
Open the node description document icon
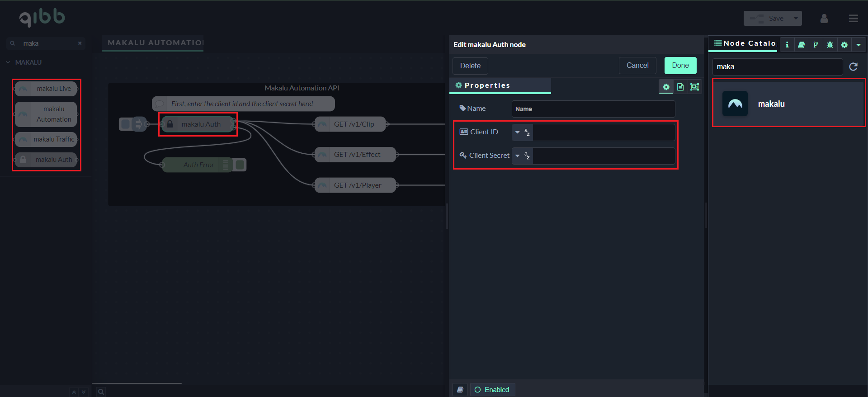[x=680, y=87]
